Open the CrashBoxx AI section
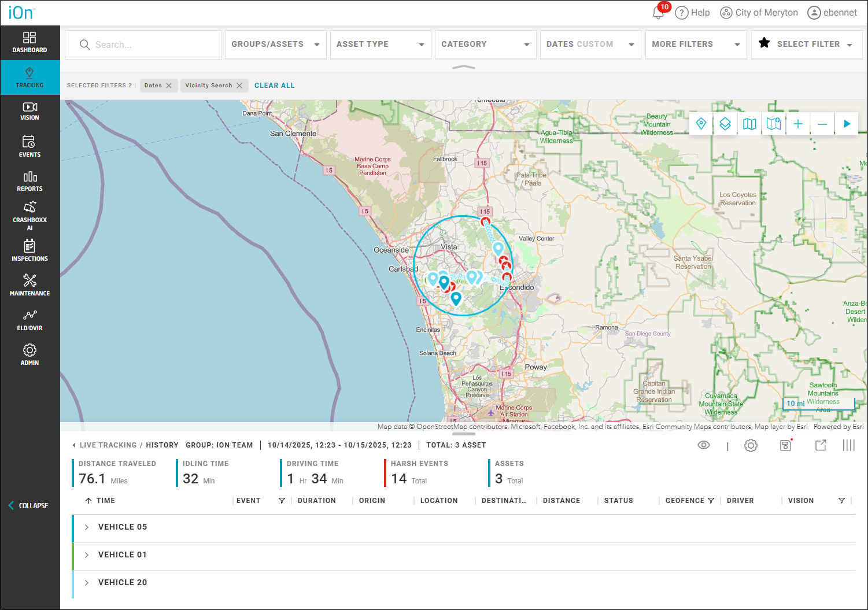This screenshot has height=610, width=868. (x=29, y=216)
